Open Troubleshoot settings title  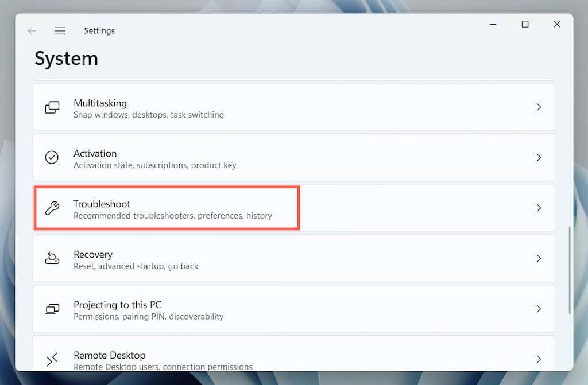(102, 204)
